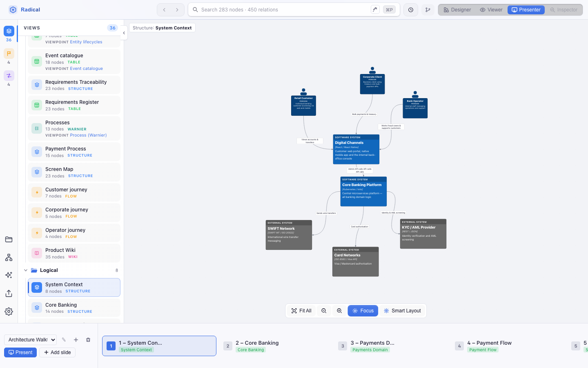Open the Payment Process view

point(74,152)
